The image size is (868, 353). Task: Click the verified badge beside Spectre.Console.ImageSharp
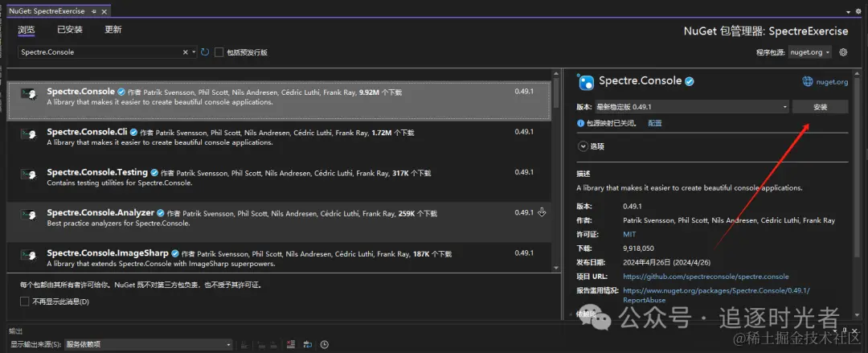coord(174,254)
